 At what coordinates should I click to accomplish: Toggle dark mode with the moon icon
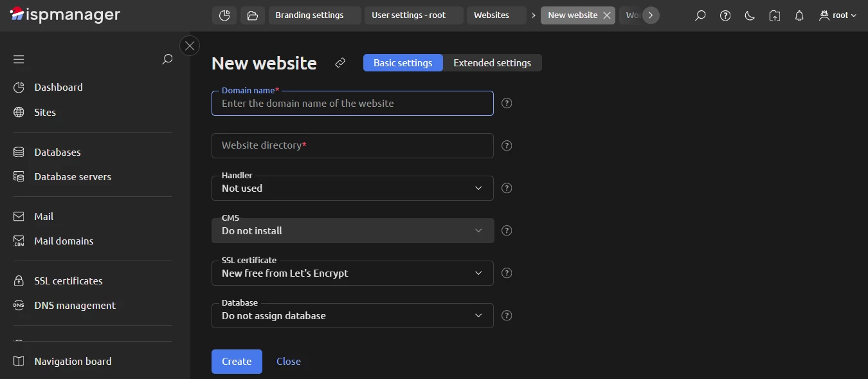(x=749, y=15)
